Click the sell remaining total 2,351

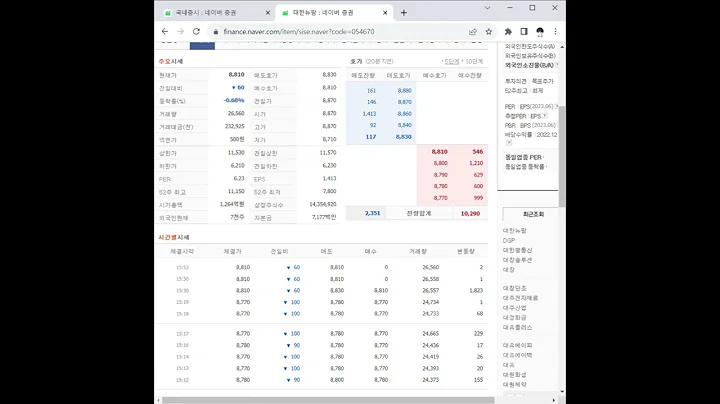click(372, 213)
